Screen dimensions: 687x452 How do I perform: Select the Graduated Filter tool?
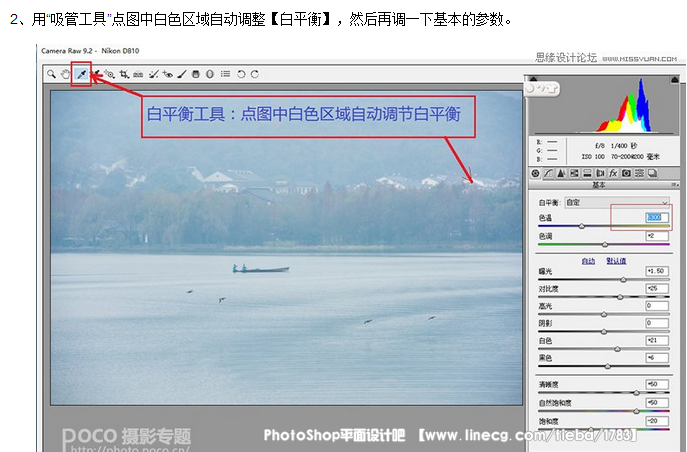click(x=196, y=74)
